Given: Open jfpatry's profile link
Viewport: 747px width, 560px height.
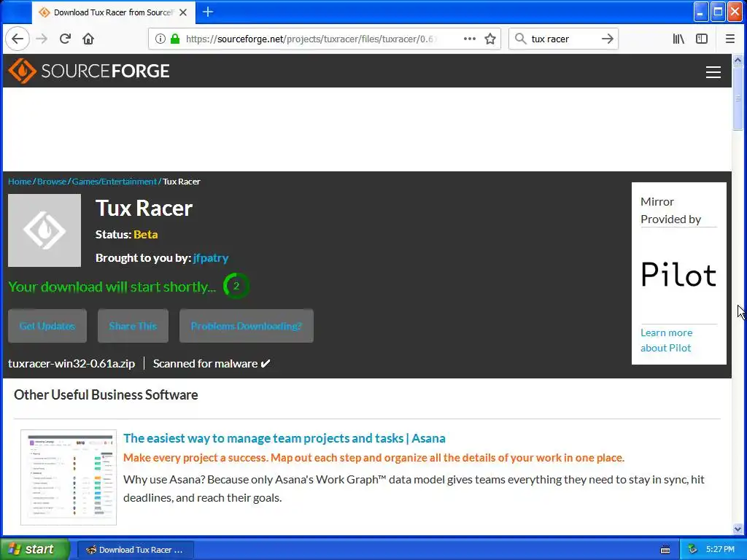Looking at the screenshot, I should point(211,257).
